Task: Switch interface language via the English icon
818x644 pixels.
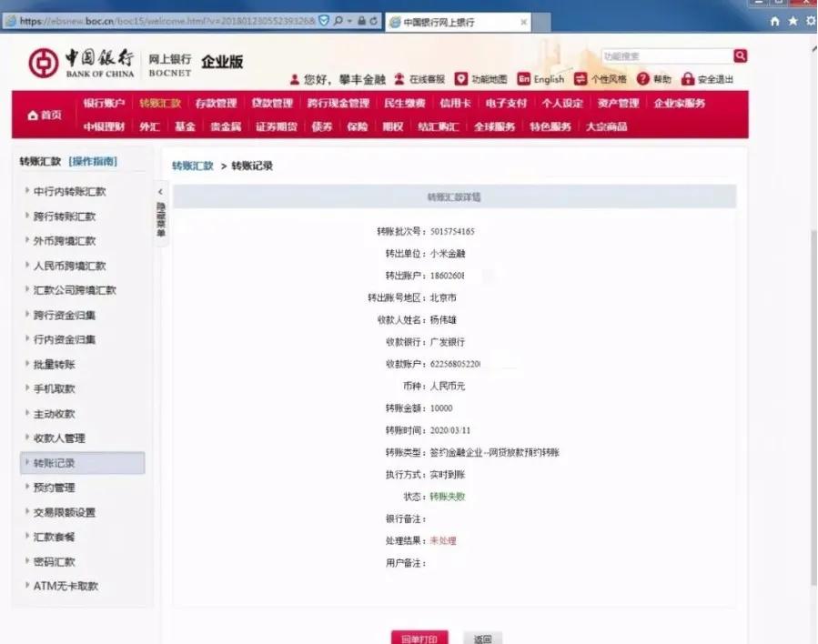Action: (525, 78)
